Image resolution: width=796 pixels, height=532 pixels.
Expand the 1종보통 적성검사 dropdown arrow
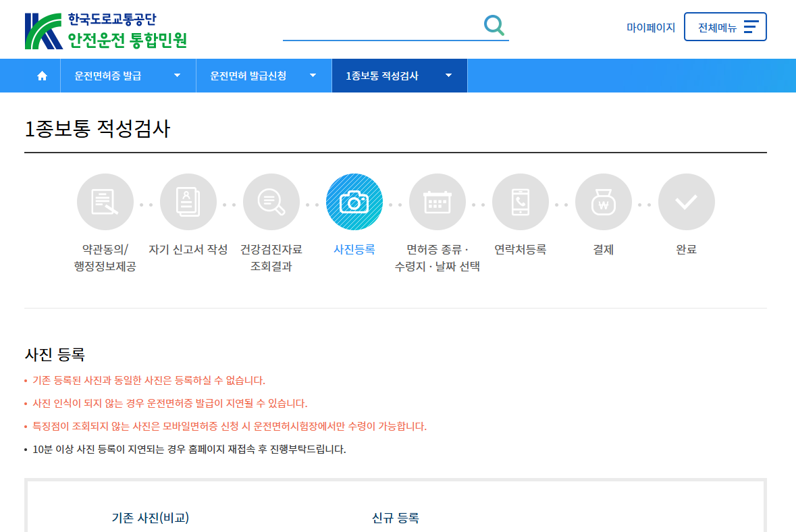[448, 76]
